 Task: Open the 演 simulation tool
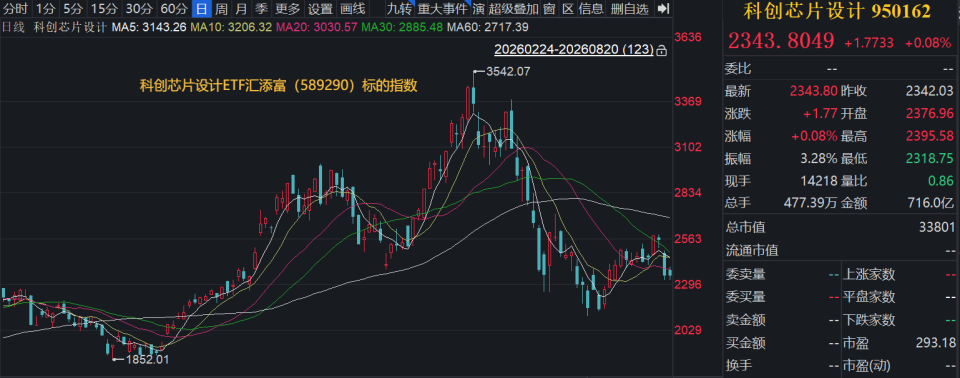coord(478,9)
